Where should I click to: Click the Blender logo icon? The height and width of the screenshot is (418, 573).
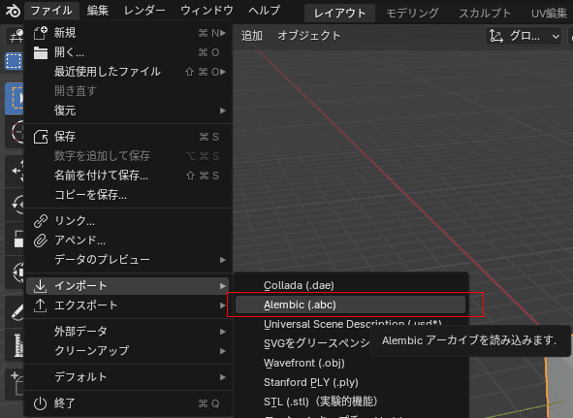pos(13,11)
